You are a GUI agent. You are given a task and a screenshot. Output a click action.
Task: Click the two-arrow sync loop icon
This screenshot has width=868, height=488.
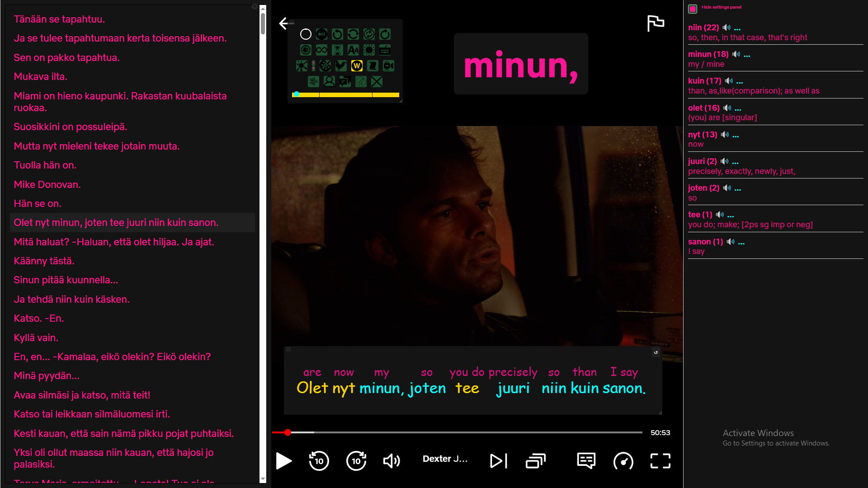pos(353,34)
